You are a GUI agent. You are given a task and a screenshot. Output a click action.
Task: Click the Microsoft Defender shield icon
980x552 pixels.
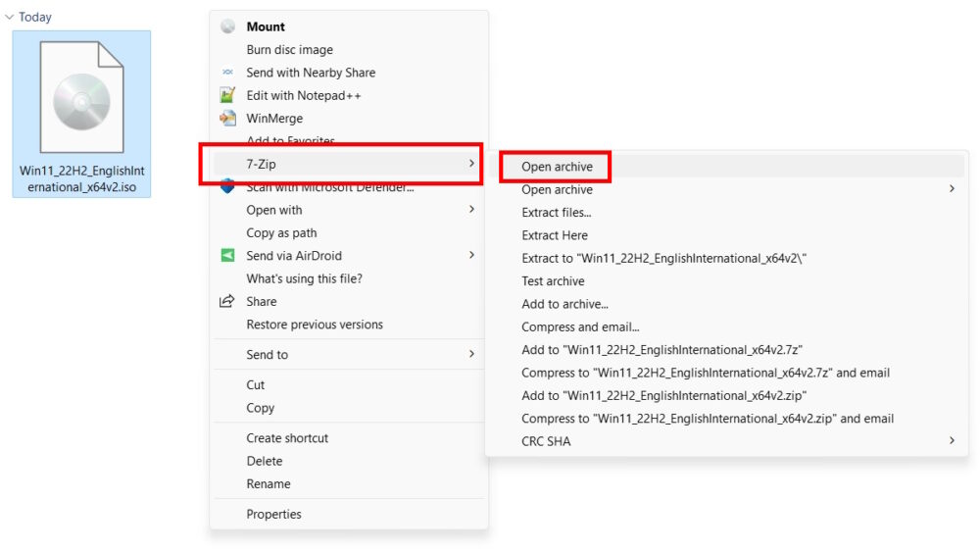[x=228, y=186]
